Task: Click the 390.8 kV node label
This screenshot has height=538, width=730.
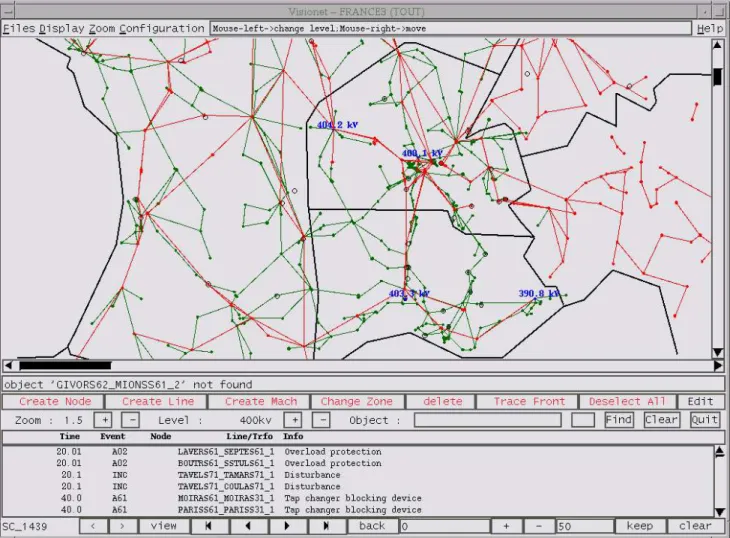Action: click(539, 293)
